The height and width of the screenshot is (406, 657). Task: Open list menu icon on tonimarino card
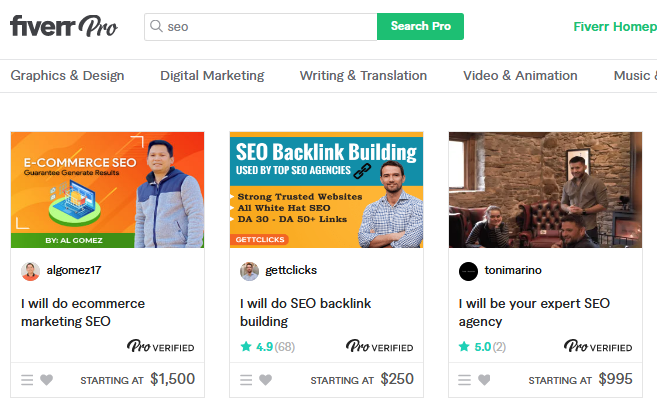click(x=464, y=380)
